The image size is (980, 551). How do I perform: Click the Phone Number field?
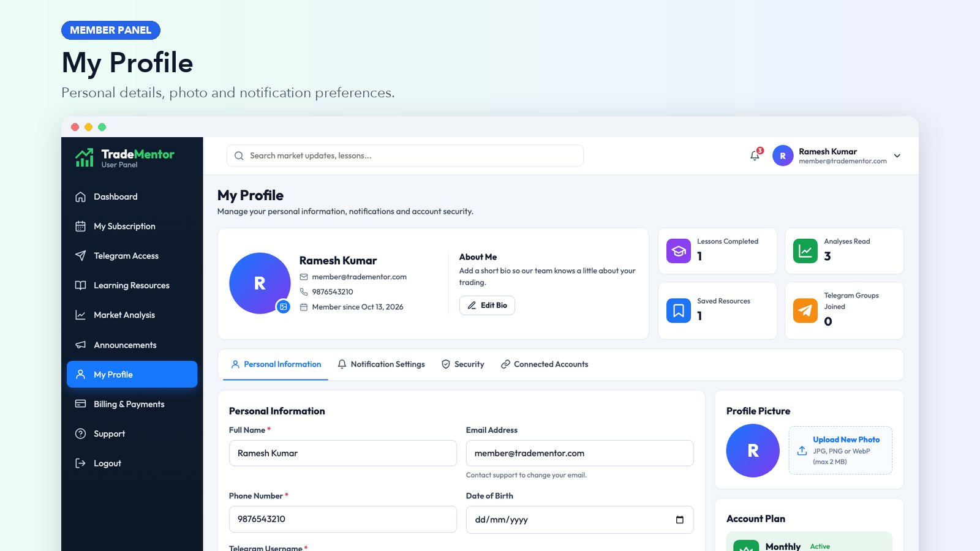pos(343,519)
